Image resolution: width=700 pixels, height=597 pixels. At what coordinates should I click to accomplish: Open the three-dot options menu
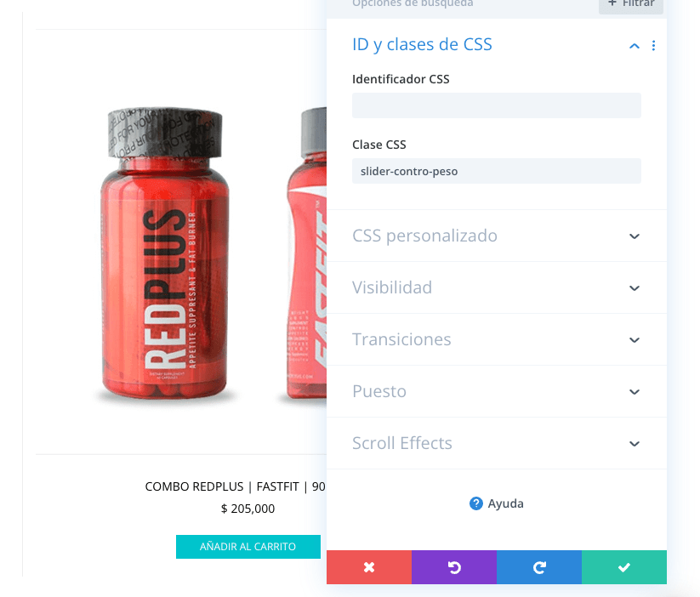coord(653,46)
